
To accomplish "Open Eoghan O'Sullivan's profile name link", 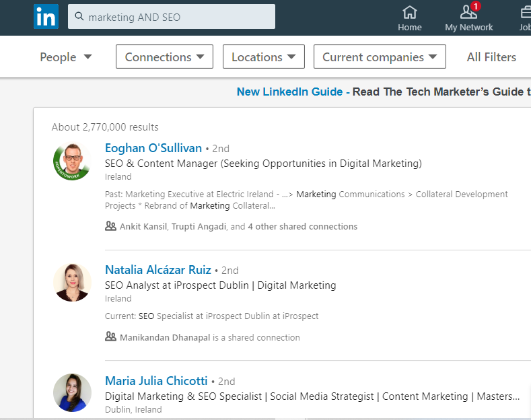I will 153,148.
